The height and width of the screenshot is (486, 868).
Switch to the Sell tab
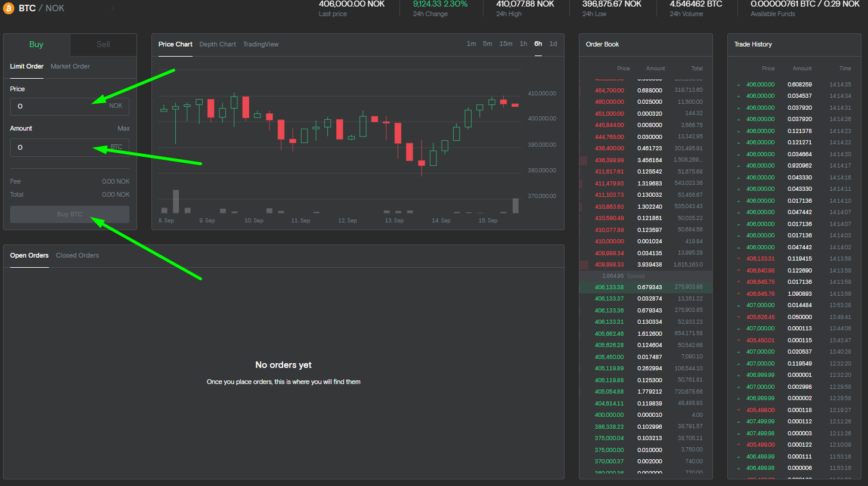pyautogui.click(x=103, y=45)
